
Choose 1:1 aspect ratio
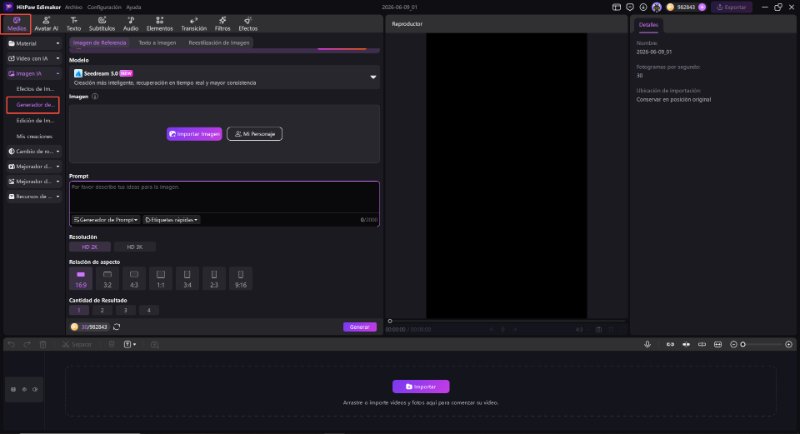pos(160,279)
